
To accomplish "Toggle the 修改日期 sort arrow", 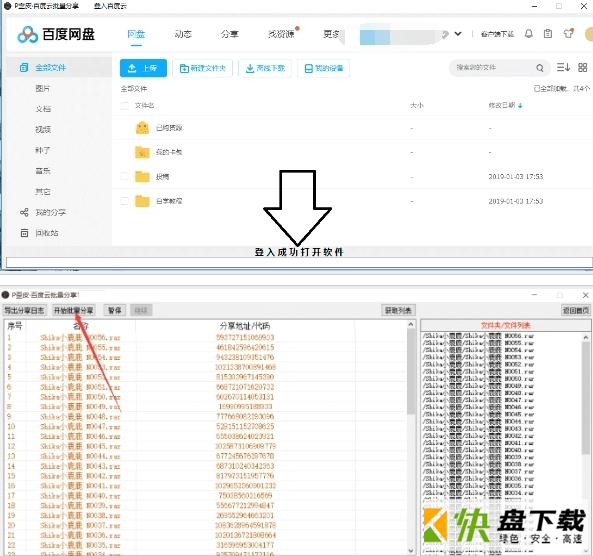I will pos(520,106).
